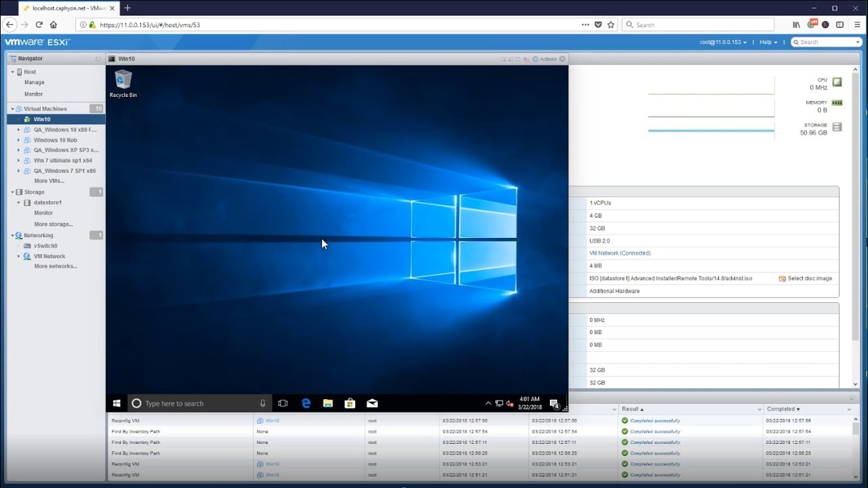Open the Windows Start menu in the VM
Viewport: 868px width, 488px height.
click(x=117, y=403)
